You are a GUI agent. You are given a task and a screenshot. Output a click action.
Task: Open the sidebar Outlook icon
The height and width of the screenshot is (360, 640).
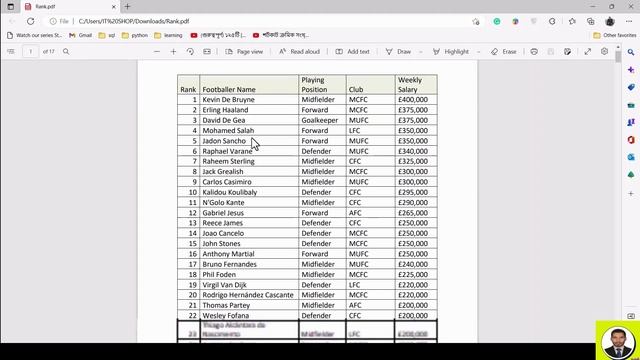coord(631,157)
